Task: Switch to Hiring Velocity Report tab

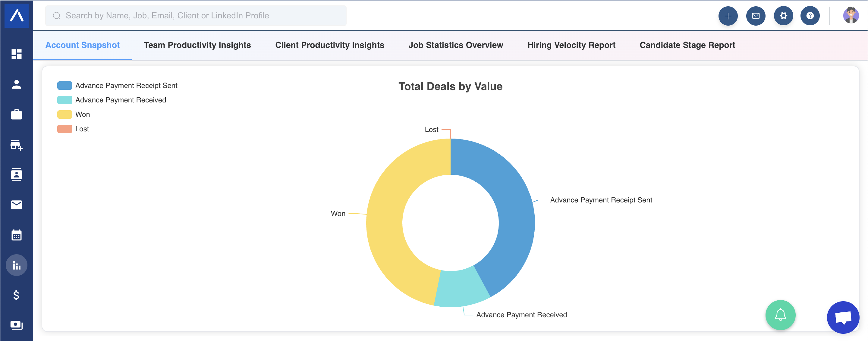Action: point(571,45)
